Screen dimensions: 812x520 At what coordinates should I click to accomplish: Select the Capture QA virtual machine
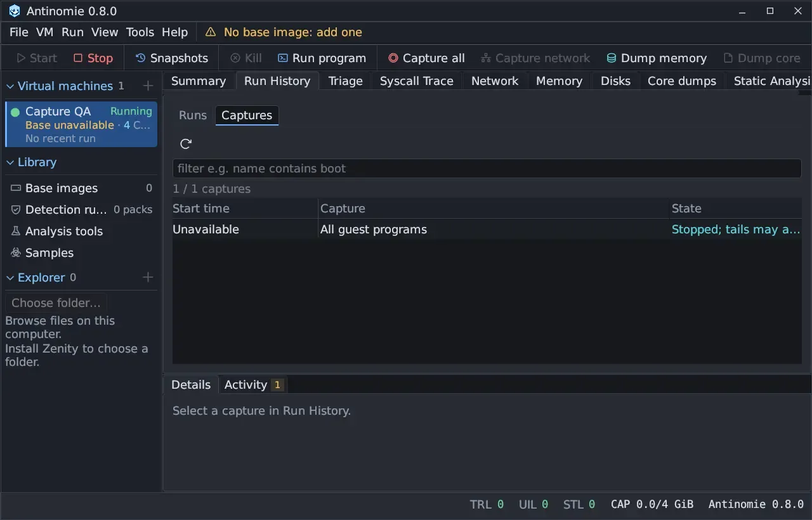[x=81, y=124]
